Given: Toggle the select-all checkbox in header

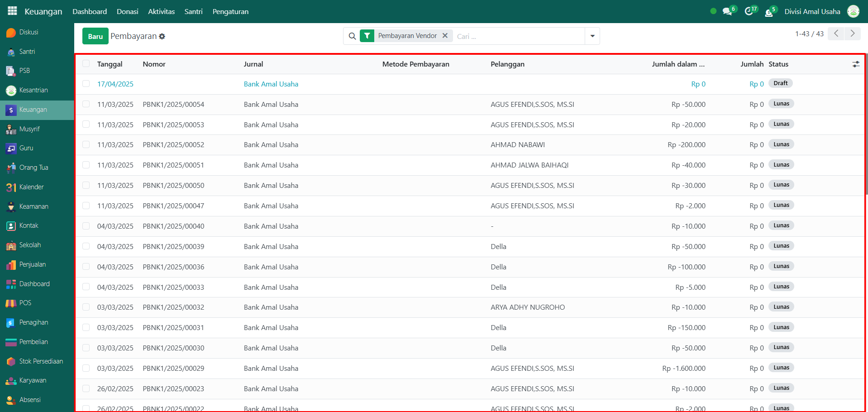Looking at the screenshot, I should click(86, 64).
